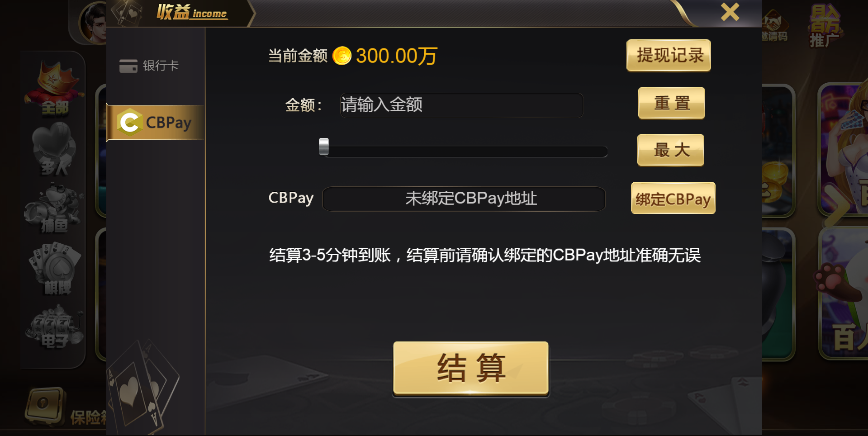Image resolution: width=868 pixels, height=436 pixels.
Task: Open the 捕鱼 fishing games category
Action: (x=54, y=208)
